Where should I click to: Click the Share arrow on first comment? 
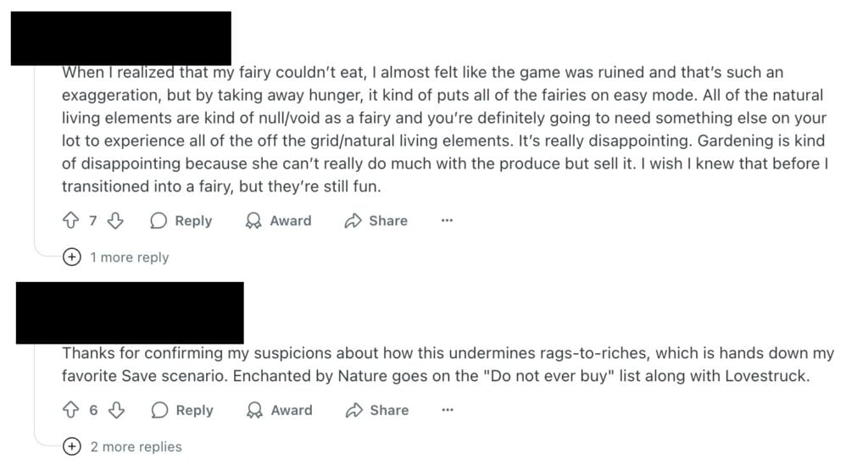click(x=353, y=220)
